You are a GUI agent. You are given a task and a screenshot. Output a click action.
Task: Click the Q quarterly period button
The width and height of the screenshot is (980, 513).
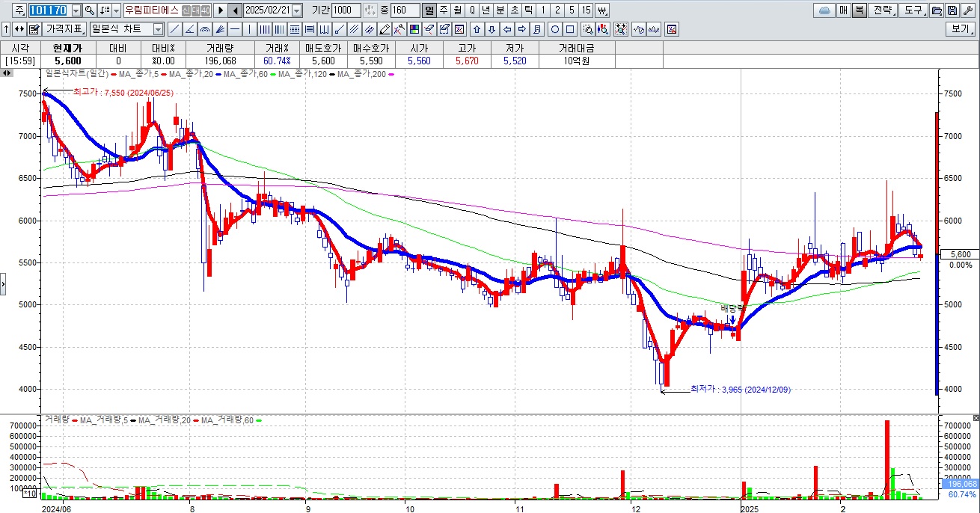pos(472,10)
